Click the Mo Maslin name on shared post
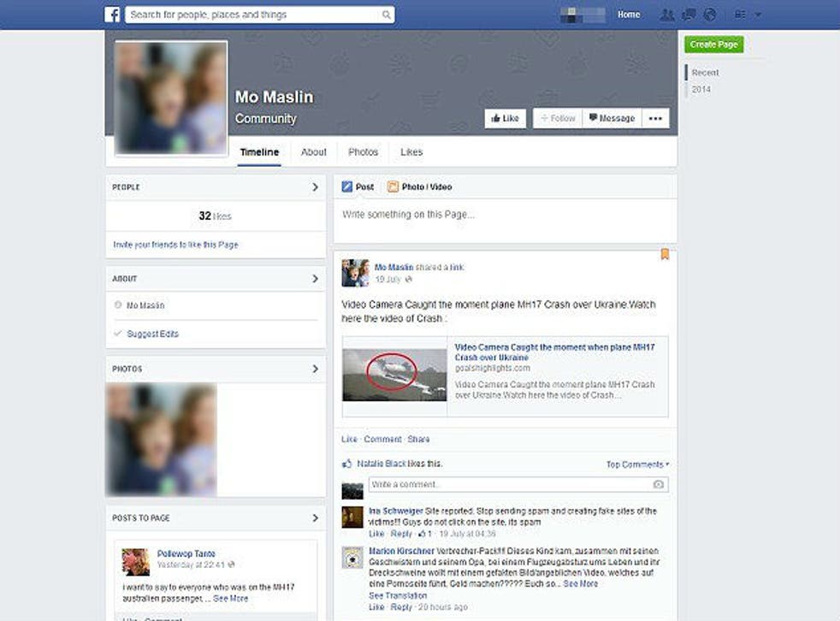 [x=393, y=267]
